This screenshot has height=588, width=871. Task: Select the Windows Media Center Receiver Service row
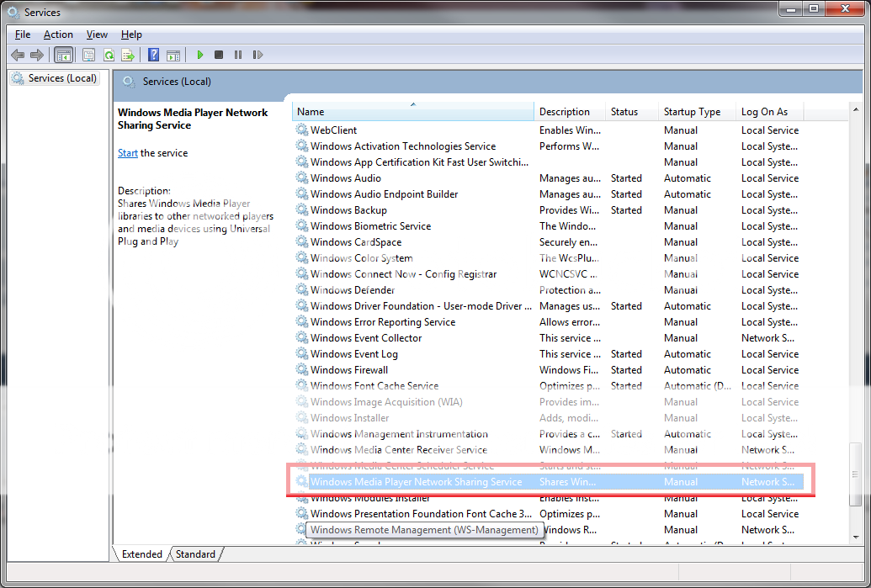click(548, 450)
